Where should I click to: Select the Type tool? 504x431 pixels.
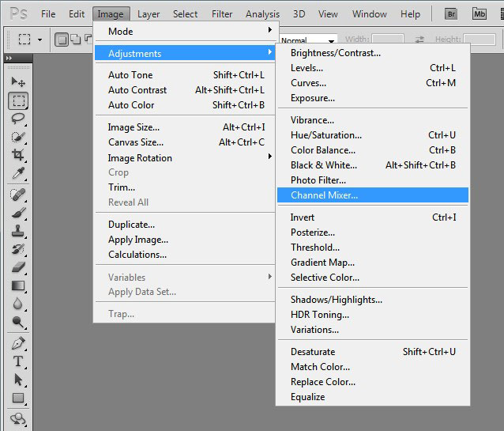point(18,361)
